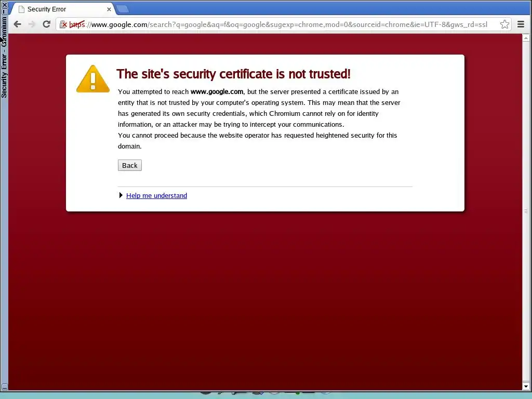The height and width of the screenshot is (399, 532).
Task: Open a new tab with the new-tab button
Action: 123,9
